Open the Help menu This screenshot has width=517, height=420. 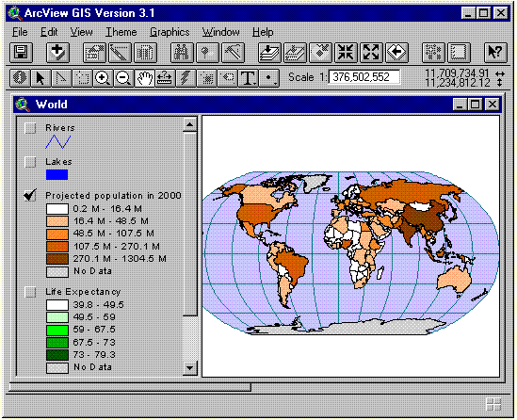click(x=263, y=32)
